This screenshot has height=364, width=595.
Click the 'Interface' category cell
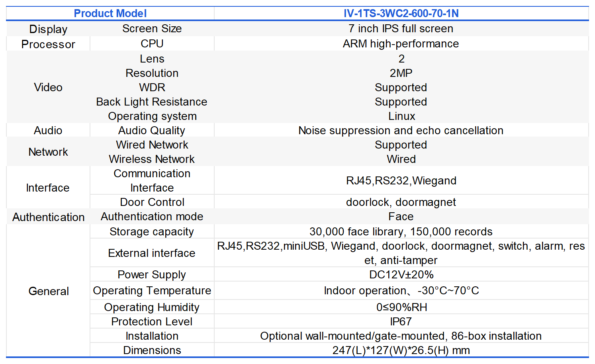(x=48, y=188)
